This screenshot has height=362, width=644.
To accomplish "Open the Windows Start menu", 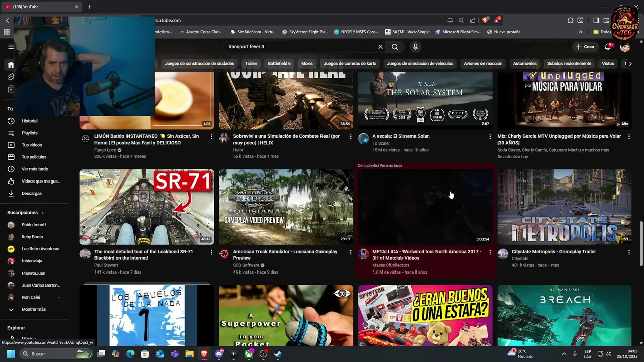I will 11,354.
